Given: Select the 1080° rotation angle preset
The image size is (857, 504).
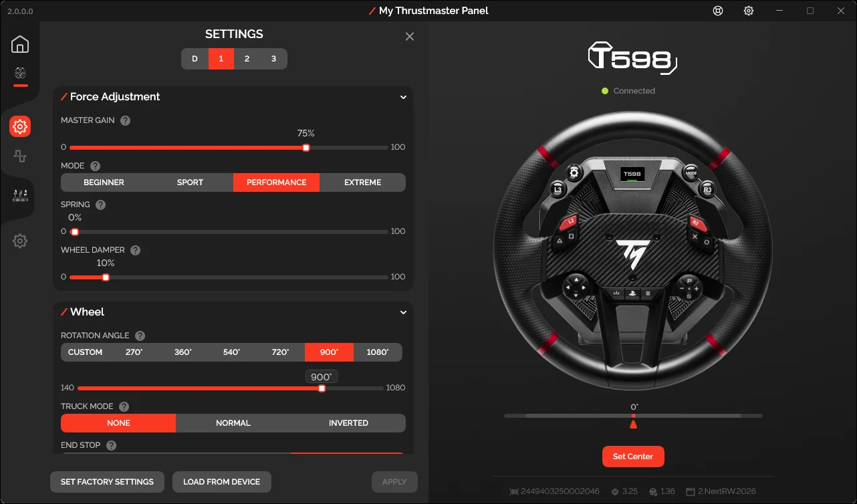Looking at the screenshot, I should [x=378, y=352].
